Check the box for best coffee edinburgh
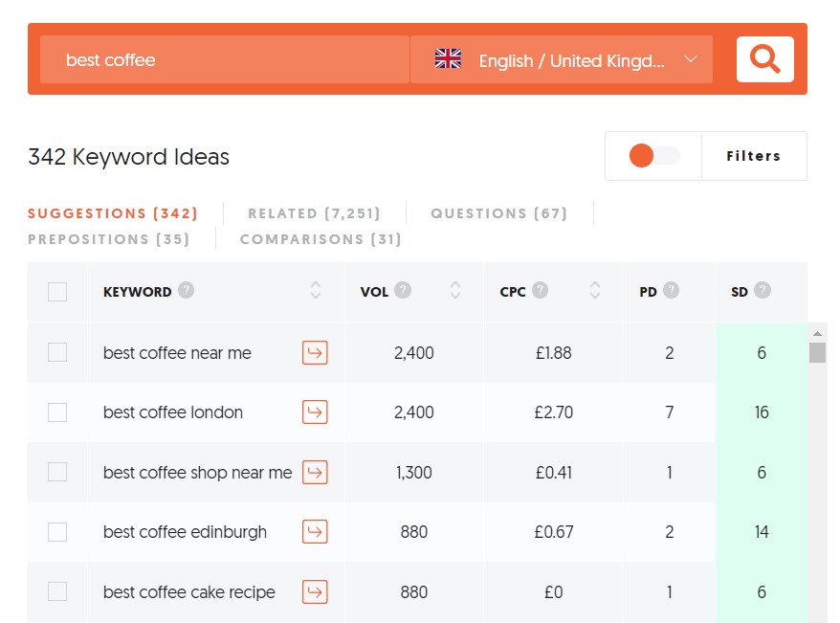The height and width of the screenshot is (623, 840). point(57,532)
